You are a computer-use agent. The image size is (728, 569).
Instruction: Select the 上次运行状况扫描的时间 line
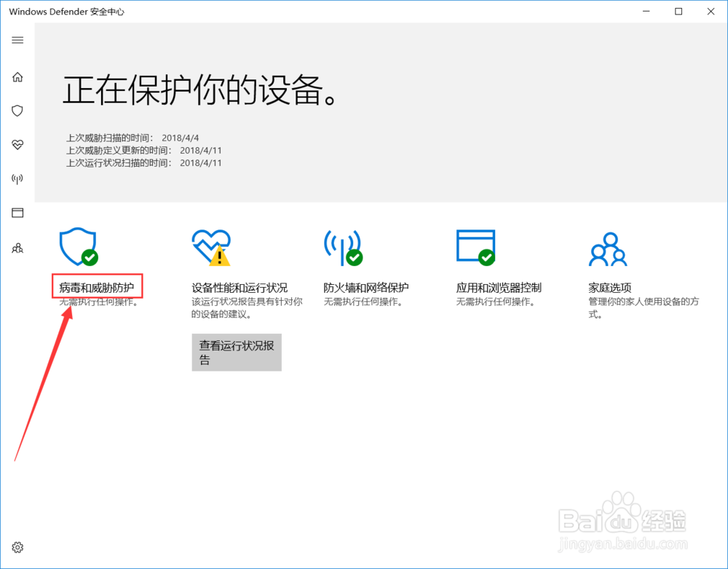144,163
